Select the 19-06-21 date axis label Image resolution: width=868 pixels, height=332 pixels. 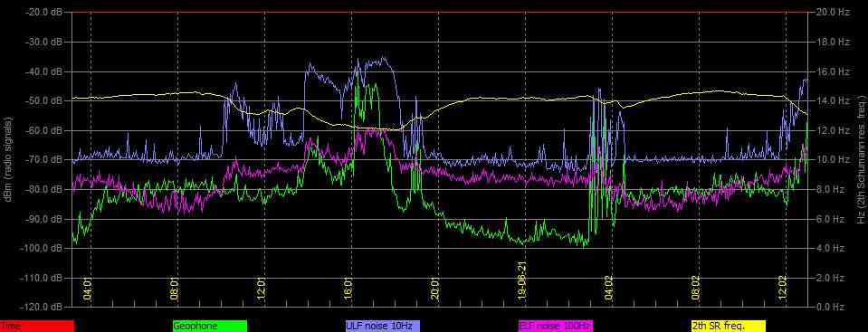[522, 281]
